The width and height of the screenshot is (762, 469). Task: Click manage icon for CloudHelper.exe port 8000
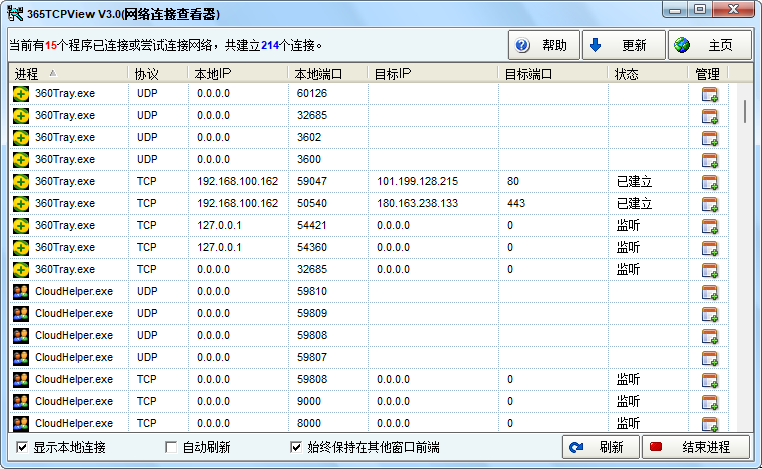coord(710,424)
